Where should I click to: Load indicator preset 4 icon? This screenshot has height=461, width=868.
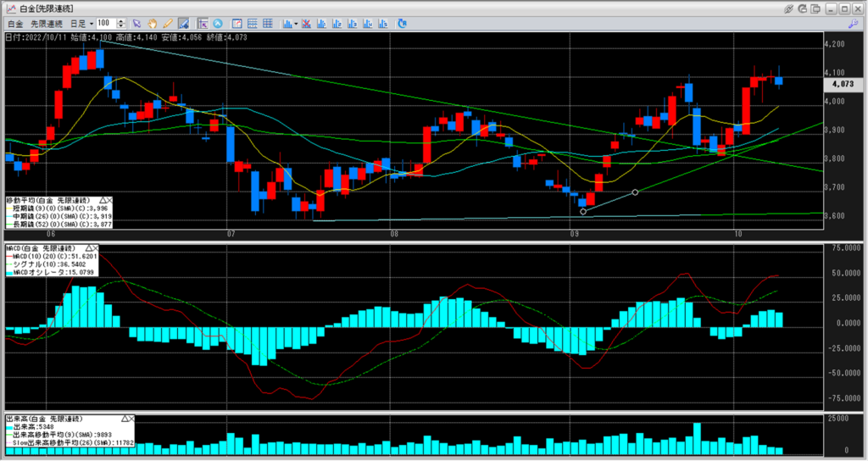[368, 24]
